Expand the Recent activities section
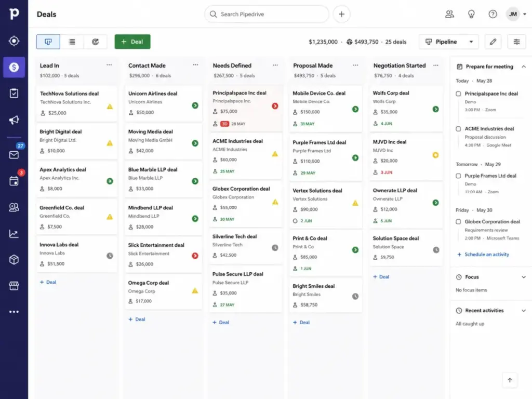This screenshot has height=399, width=532. coord(524,311)
